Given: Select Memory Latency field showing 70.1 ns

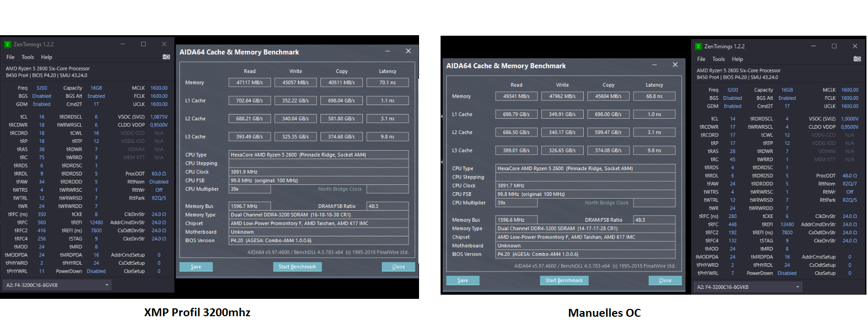Looking at the screenshot, I should 388,82.
